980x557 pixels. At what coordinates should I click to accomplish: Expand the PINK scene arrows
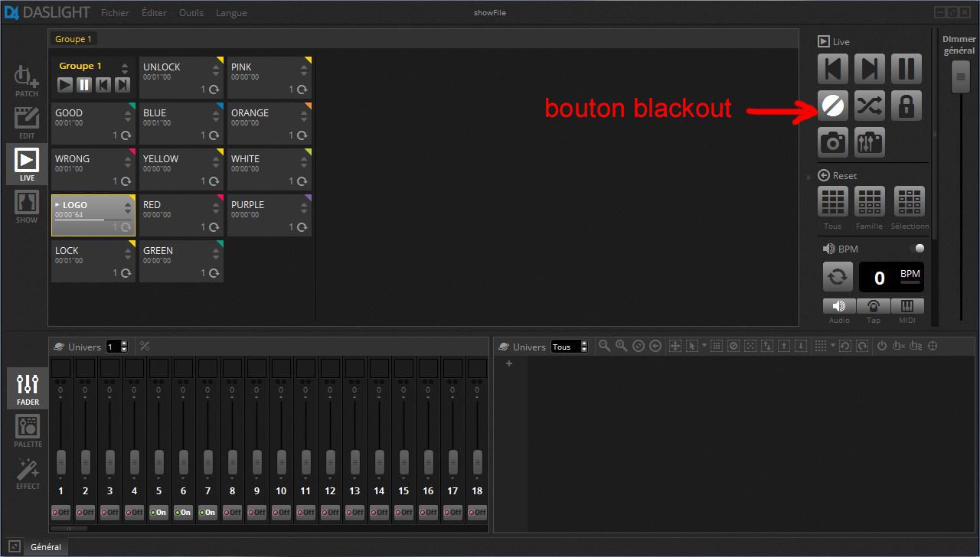(x=303, y=70)
